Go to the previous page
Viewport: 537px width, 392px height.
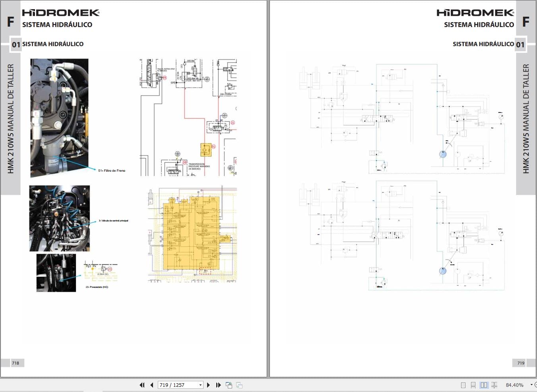(x=151, y=385)
